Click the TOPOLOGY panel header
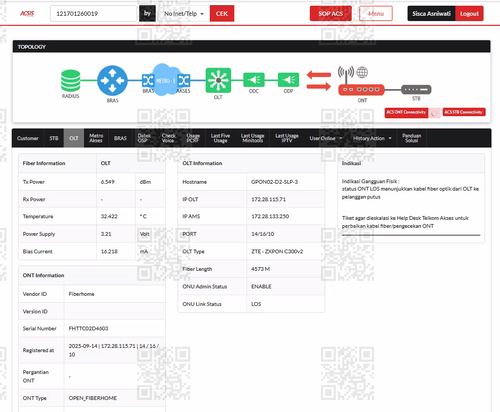This screenshot has width=500, height=412. (251, 47)
